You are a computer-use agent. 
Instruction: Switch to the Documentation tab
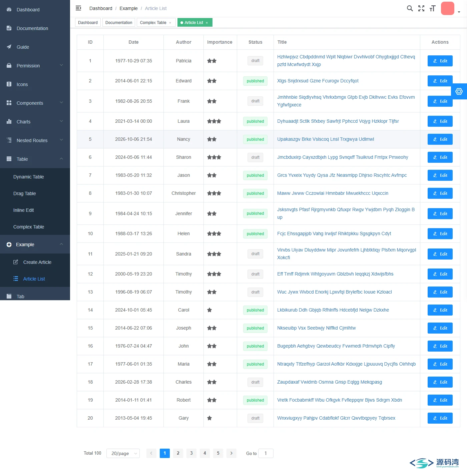pyautogui.click(x=119, y=23)
